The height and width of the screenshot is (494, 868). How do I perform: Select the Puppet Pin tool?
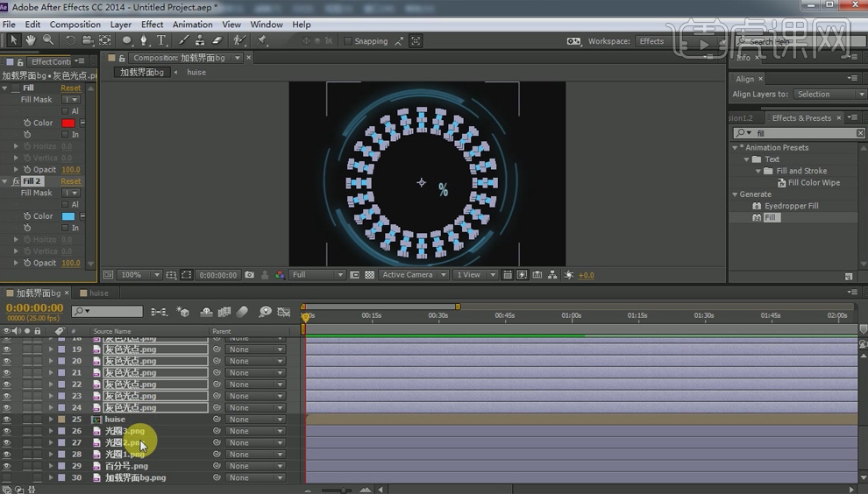coord(262,40)
